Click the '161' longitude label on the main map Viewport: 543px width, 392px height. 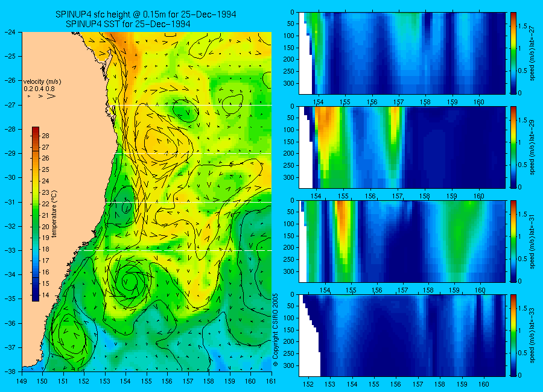click(271, 381)
